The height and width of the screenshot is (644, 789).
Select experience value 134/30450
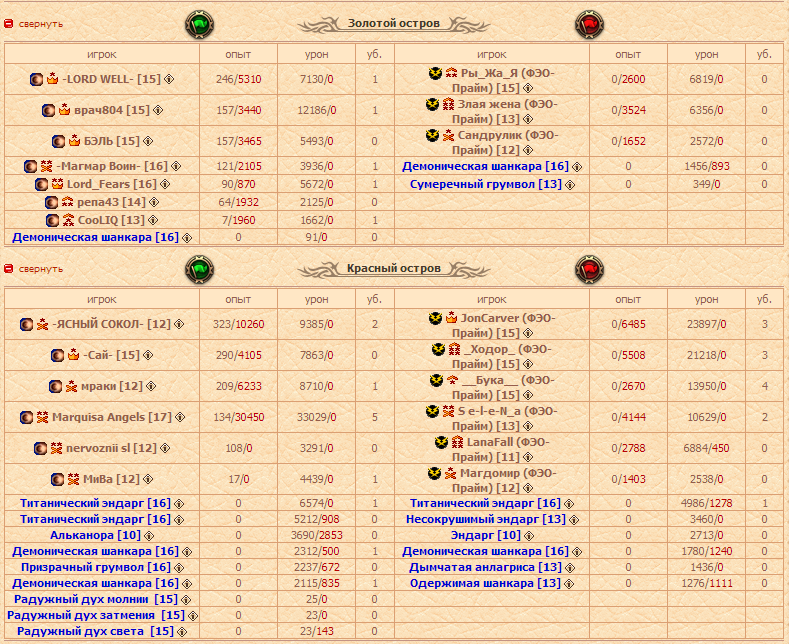(x=239, y=417)
